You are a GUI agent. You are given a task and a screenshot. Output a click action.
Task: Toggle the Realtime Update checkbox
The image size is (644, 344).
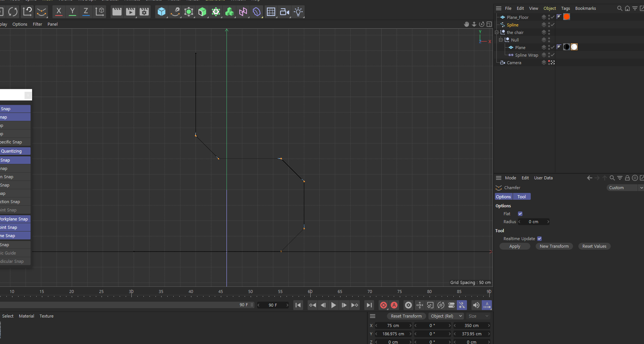[539, 239]
